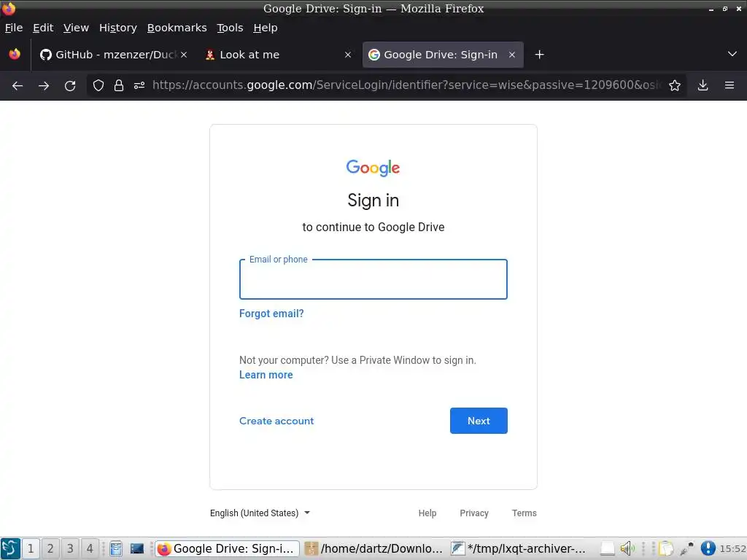Switch to the Look at me tab
This screenshot has width=747, height=560.
coord(278,55)
